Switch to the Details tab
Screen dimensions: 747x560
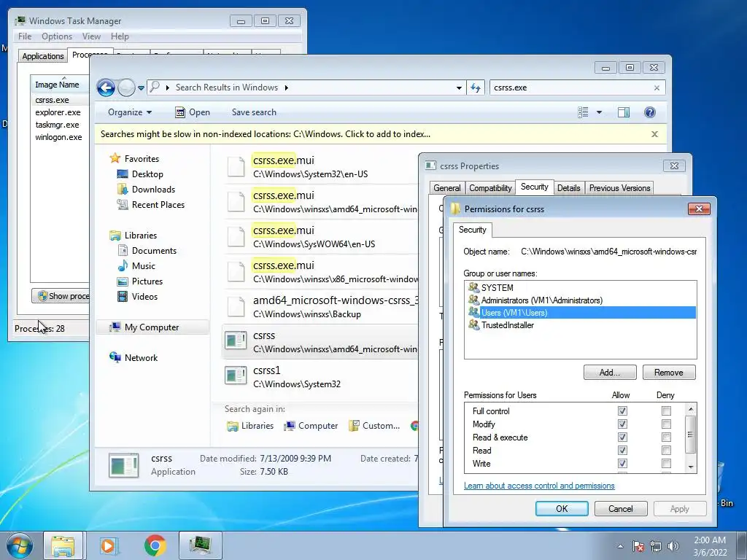[x=568, y=188]
